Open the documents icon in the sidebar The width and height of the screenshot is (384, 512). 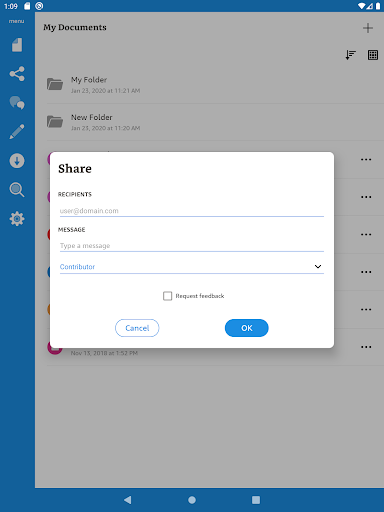tap(17, 45)
